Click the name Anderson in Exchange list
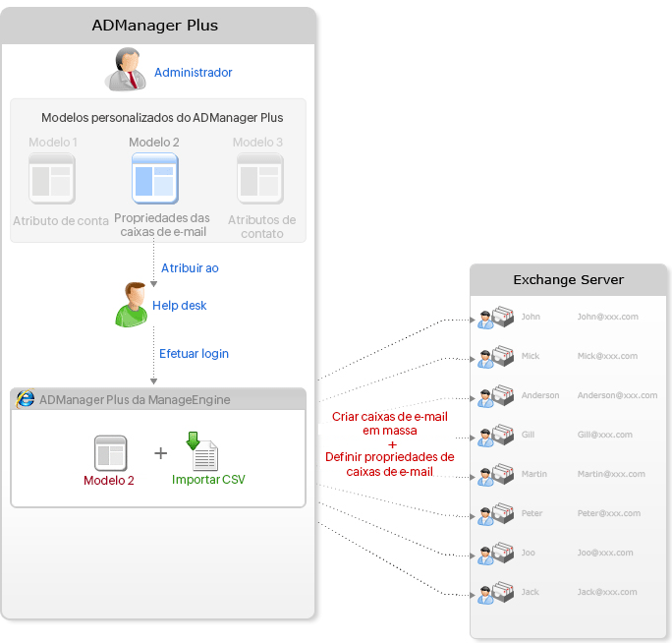This screenshot has height=643, width=672. point(540,395)
